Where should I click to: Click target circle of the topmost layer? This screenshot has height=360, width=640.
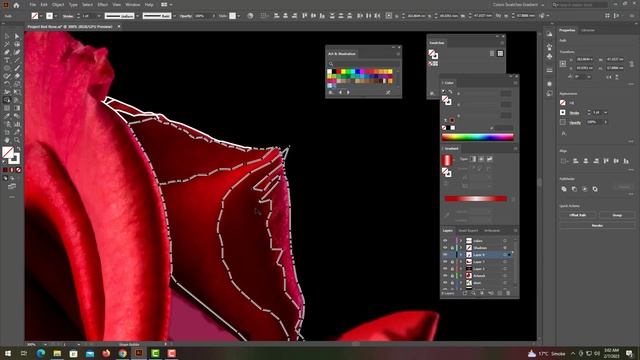coord(505,241)
